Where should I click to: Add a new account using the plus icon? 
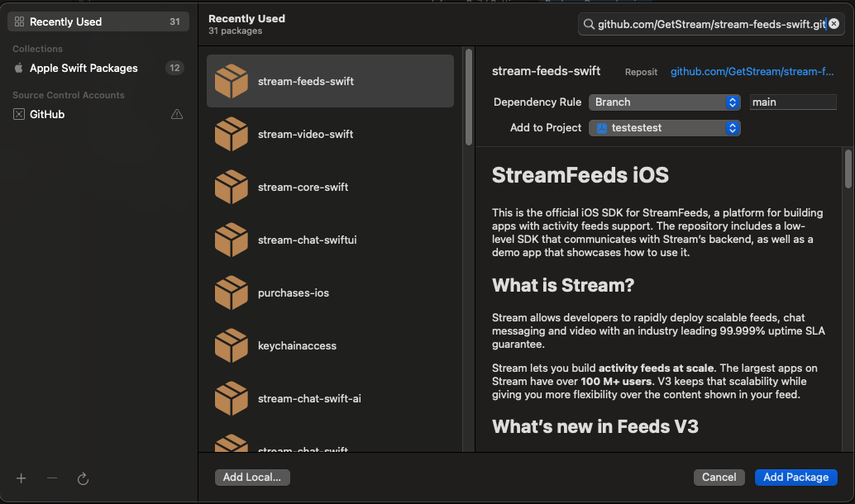pos(21,478)
